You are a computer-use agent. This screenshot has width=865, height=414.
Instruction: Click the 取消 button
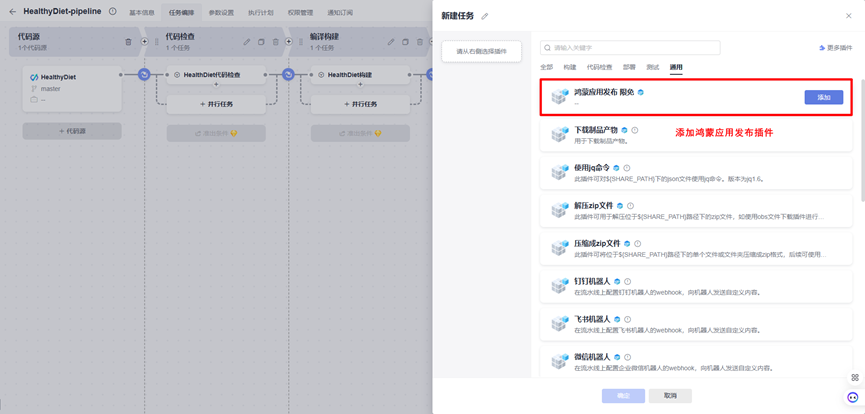[670, 396]
